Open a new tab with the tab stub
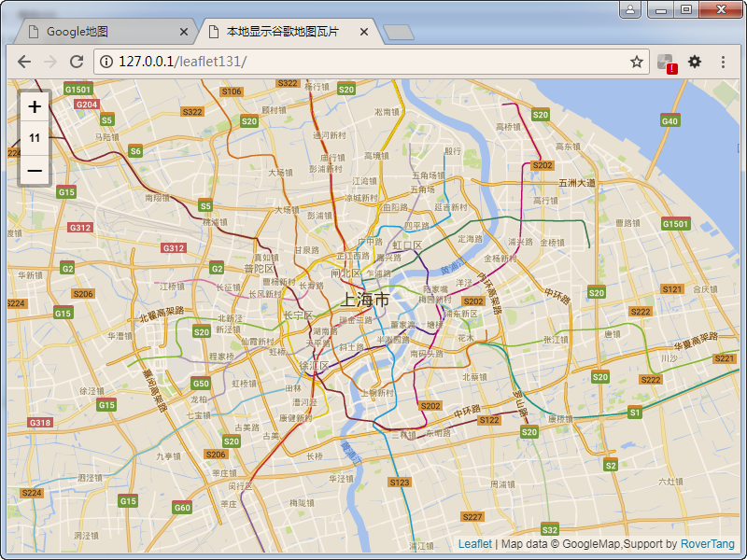Viewport: 747px width, 560px height. tap(399, 31)
